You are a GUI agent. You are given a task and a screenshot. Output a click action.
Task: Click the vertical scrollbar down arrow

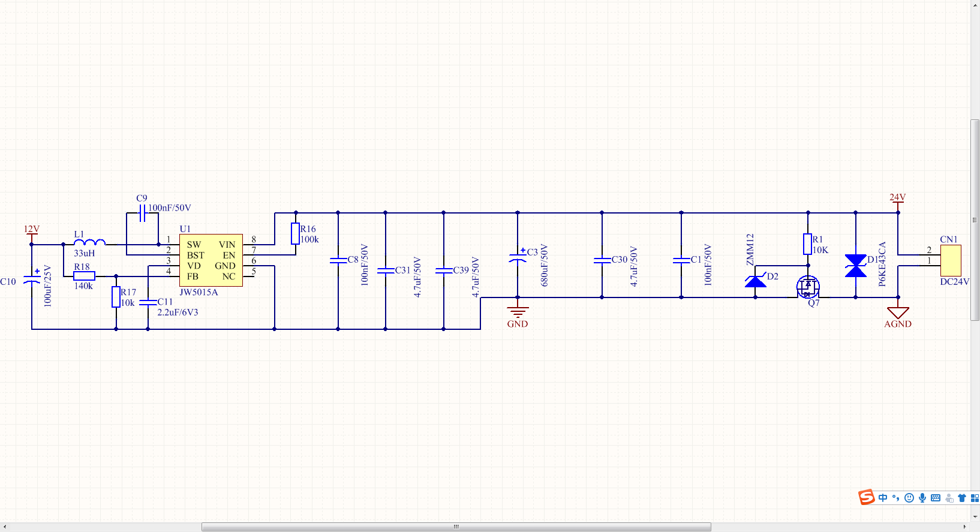click(x=975, y=516)
